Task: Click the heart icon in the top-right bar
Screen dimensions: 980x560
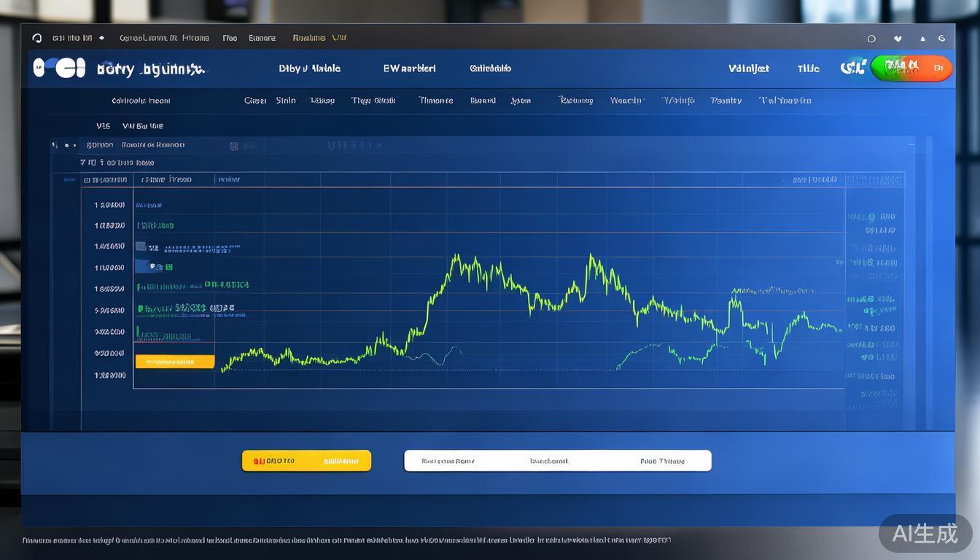Action: [x=898, y=39]
